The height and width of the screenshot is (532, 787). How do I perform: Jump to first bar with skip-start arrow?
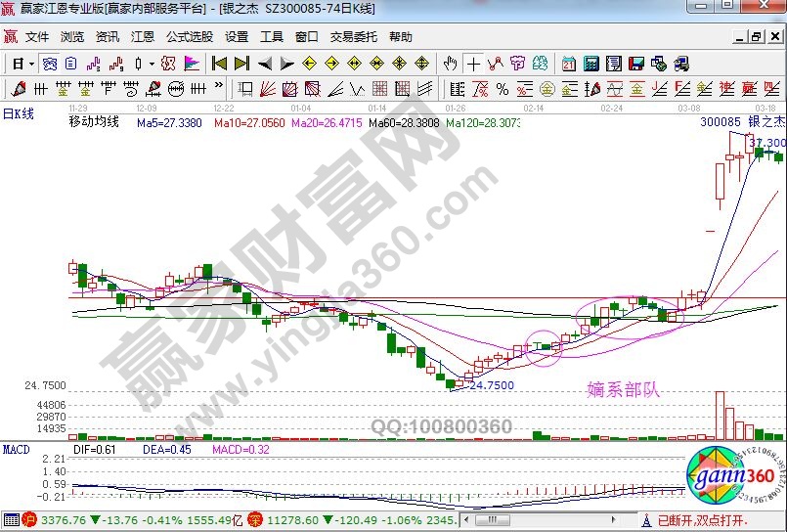(x=219, y=64)
